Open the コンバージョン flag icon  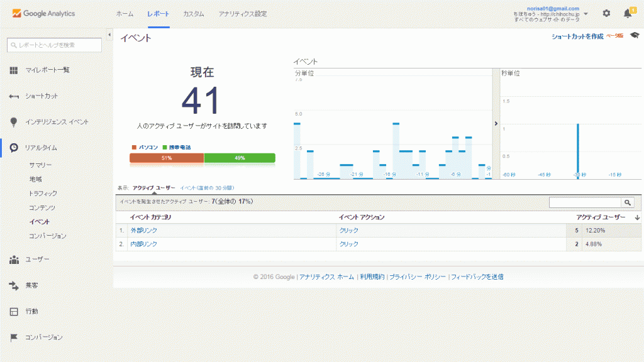coord(13,337)
